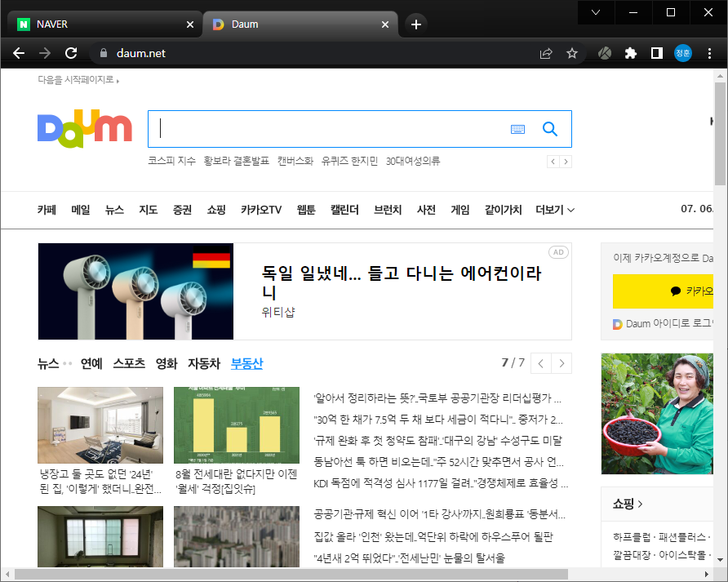Open the 같이가치 menu item
The height and width of the screenshot is (582, 728).
[x=504, y=210]
